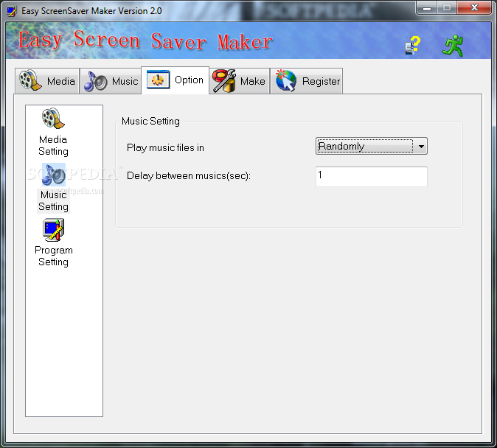
Task: Expand the Play music files dropdown arrow
Action: tap(421, 147)
